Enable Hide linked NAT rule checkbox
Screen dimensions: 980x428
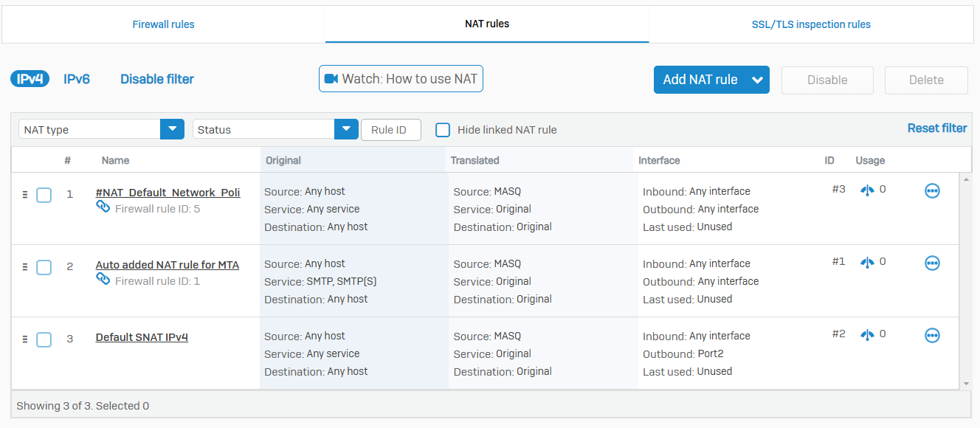pyautogui.click(x=443, y=130)
